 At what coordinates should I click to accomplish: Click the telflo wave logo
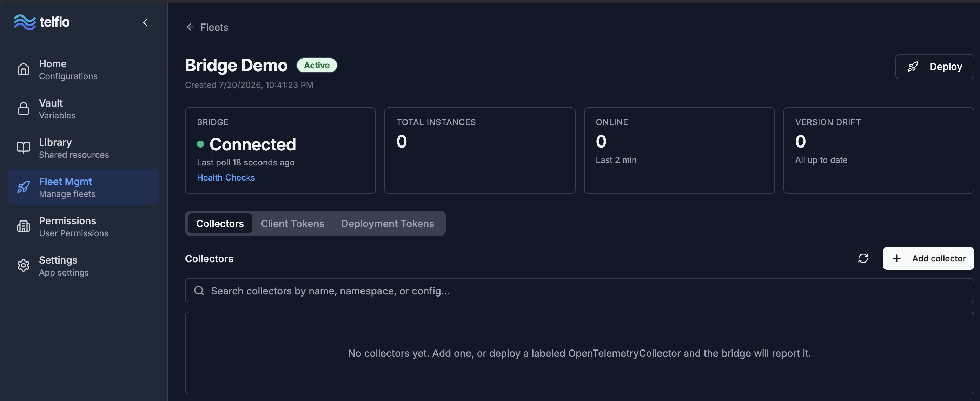[x=25, y=22]
